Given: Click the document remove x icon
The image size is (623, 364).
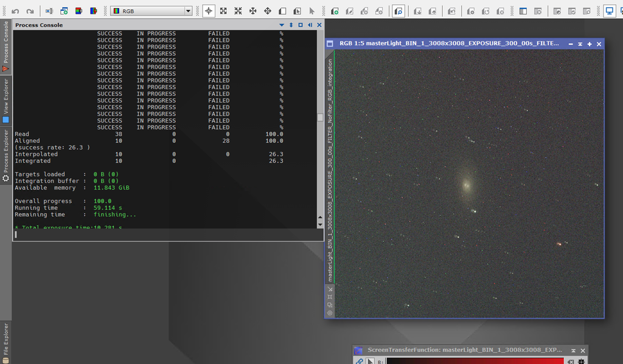Looking at the screenshot, I should [500, 11].
